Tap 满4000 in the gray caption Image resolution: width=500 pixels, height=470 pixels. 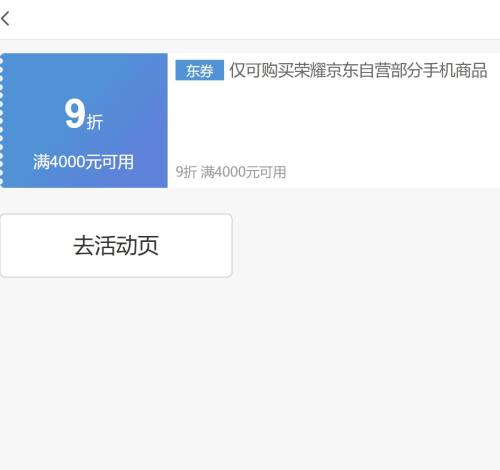(223, 172)
